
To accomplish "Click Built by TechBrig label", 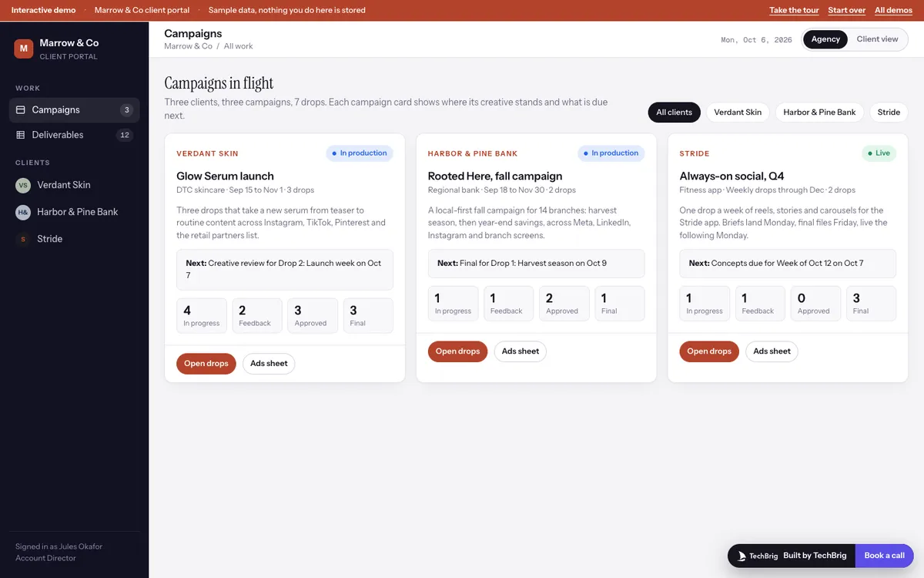I will click(x=815, y=556).
